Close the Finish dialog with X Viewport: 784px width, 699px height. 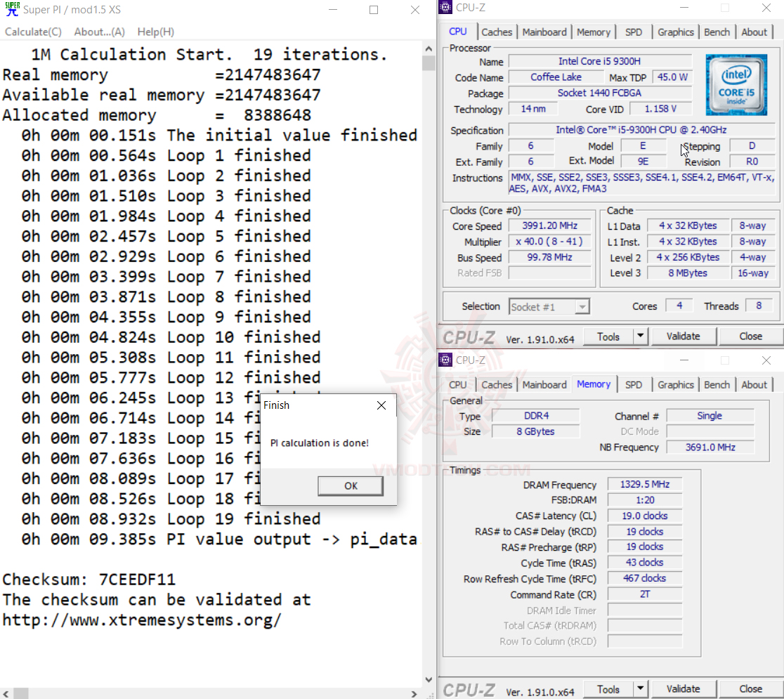click(381, 405)
